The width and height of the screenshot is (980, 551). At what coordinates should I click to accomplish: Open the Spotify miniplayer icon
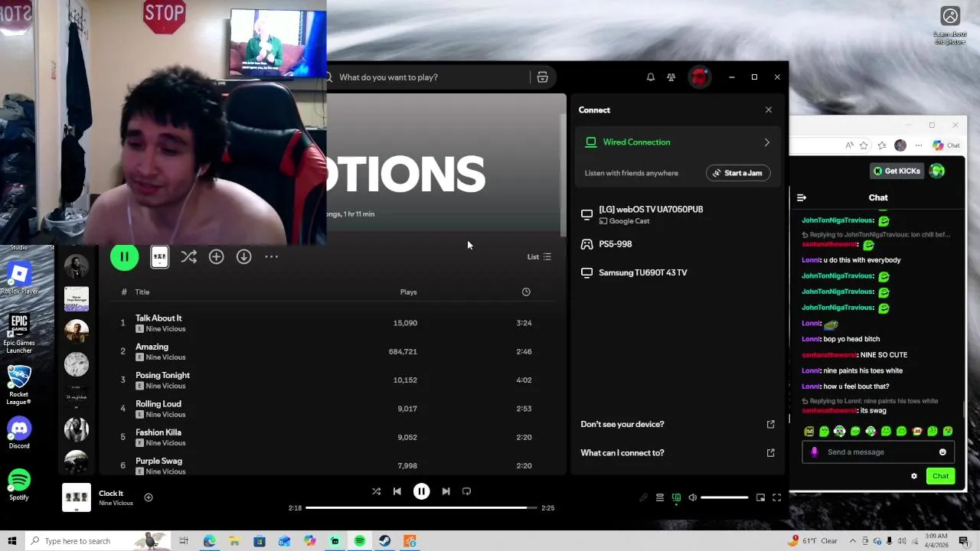click(760, 498)
